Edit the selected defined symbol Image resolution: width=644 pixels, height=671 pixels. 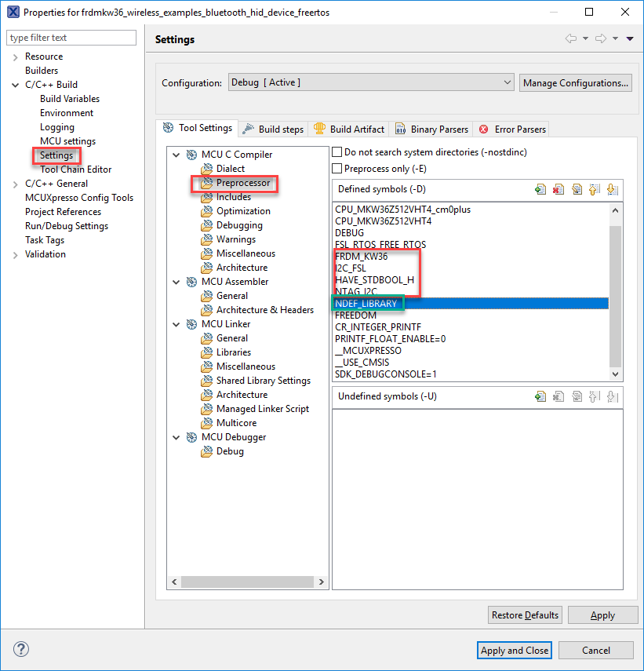[x=577, y=189]
